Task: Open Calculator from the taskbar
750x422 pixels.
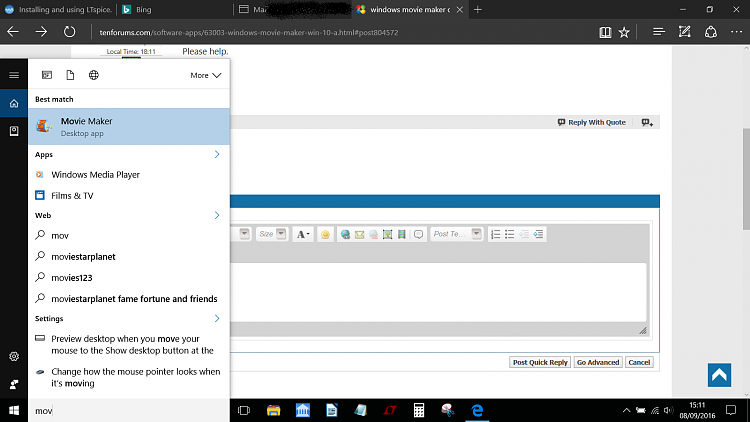Action: [x=419, y=411]
